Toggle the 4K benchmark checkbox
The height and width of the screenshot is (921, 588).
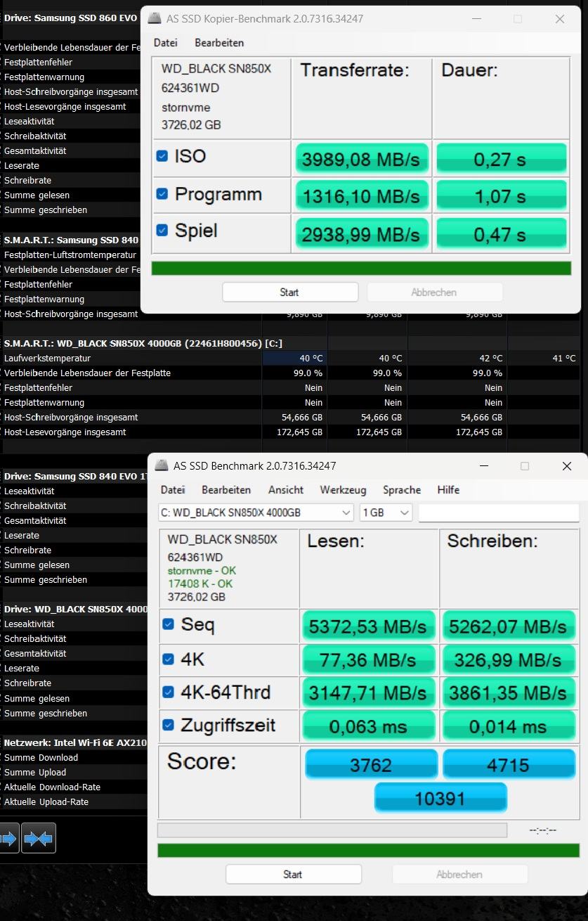(169, 659)
